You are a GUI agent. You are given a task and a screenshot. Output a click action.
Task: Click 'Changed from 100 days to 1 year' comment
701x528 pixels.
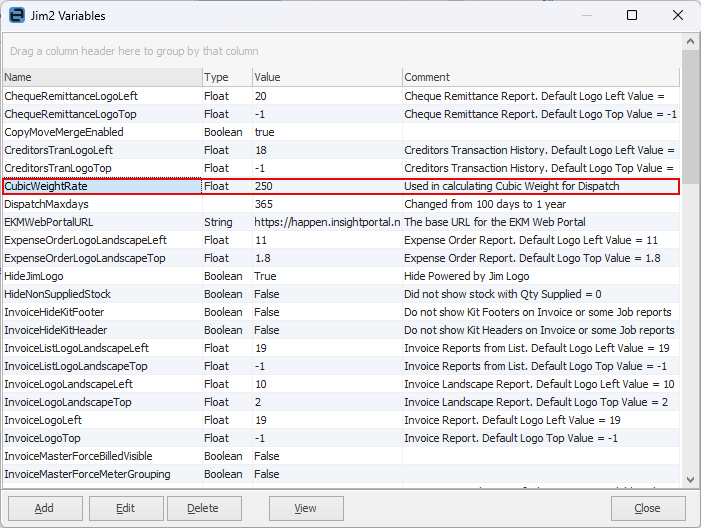point(485,204)
